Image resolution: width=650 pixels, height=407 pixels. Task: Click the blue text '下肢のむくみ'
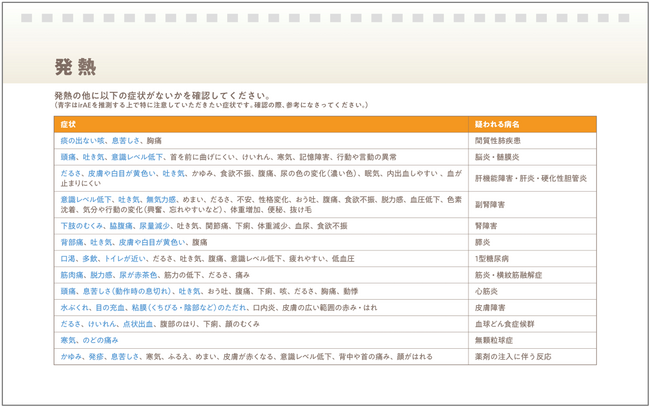click(x=81, y=226)
